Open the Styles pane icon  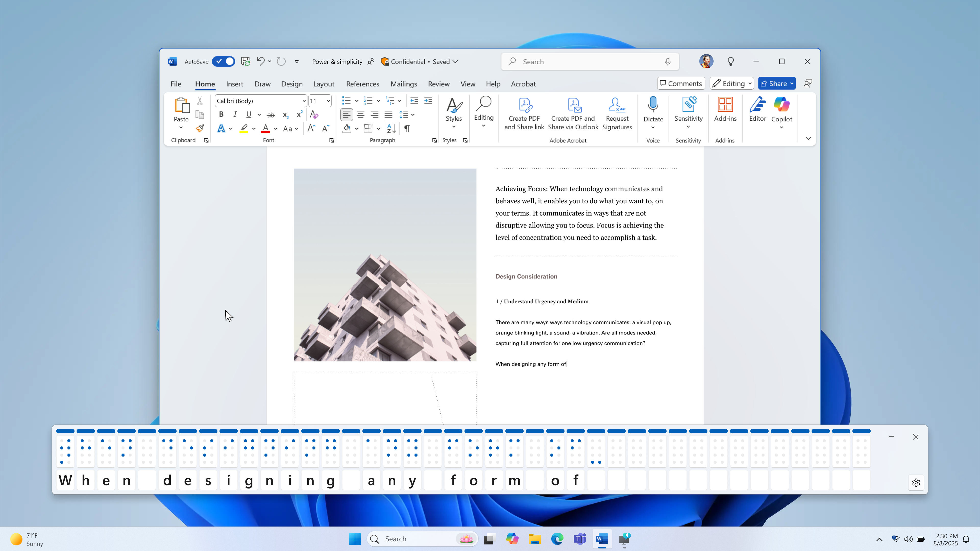465,140
